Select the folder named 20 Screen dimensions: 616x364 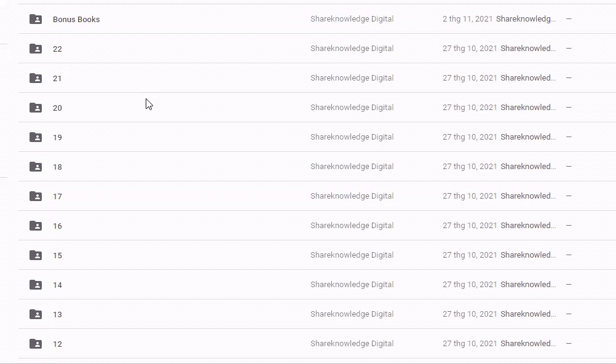click(x=57, y=108)
